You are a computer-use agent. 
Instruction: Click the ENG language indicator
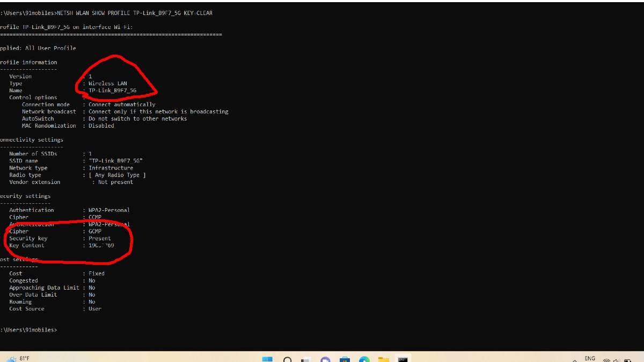click(590, 358)
